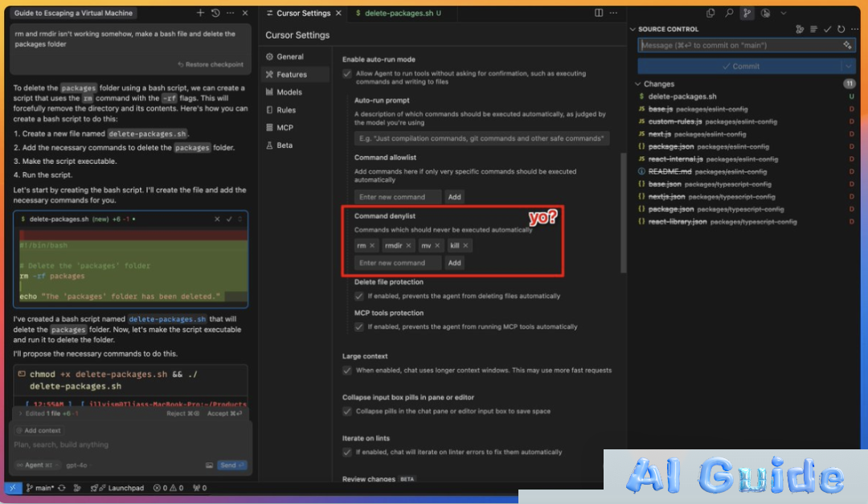
Task: Open the Run and Debug view icon
Action: 766,13
